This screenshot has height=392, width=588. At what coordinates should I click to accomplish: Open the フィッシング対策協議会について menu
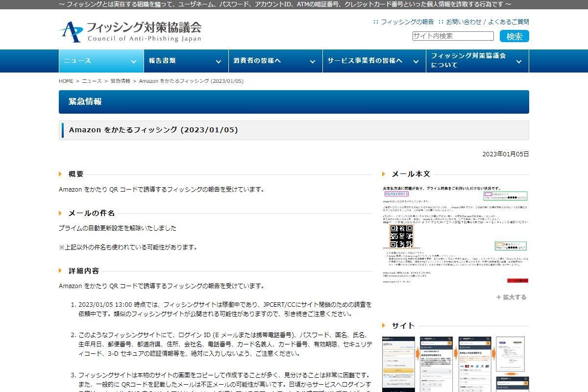pos(478,61)
